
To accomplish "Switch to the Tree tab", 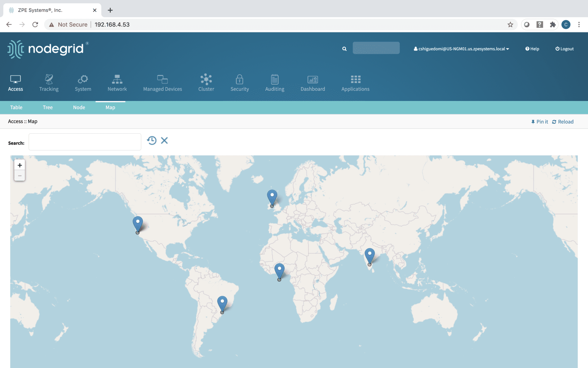I will tap(48, 107).
